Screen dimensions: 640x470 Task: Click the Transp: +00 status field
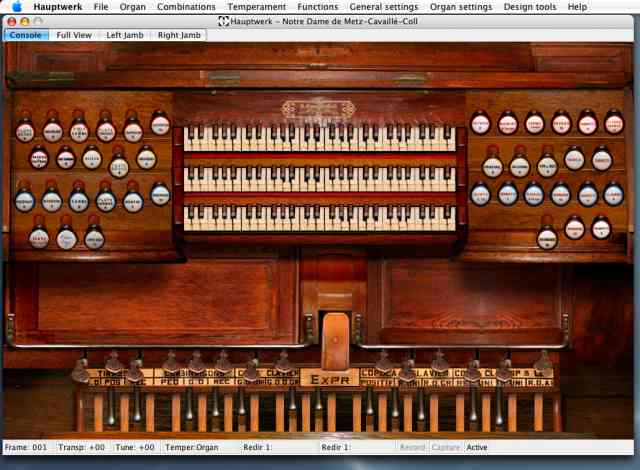pos(81,447)
